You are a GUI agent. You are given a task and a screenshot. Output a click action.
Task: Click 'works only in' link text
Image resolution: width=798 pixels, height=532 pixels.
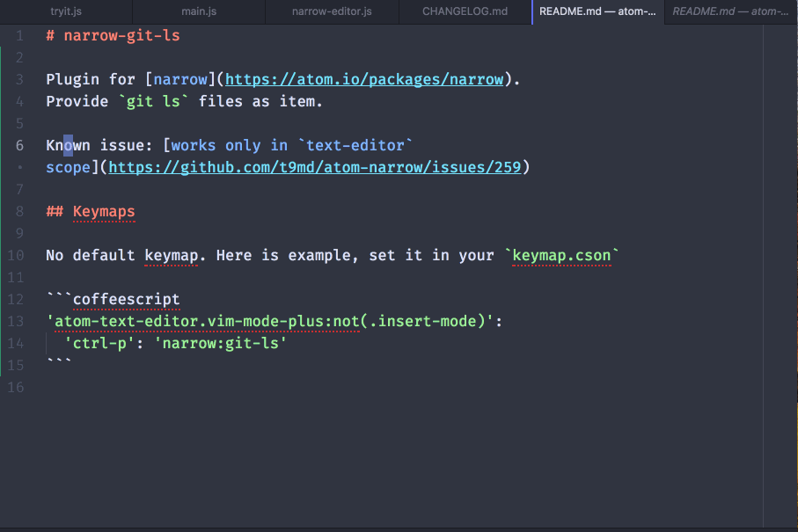(x=229, y=145)
